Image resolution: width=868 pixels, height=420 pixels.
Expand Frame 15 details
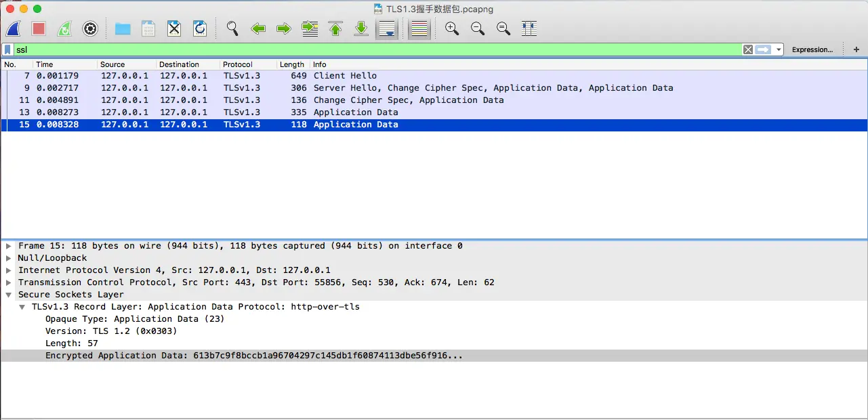coord(9,246)
